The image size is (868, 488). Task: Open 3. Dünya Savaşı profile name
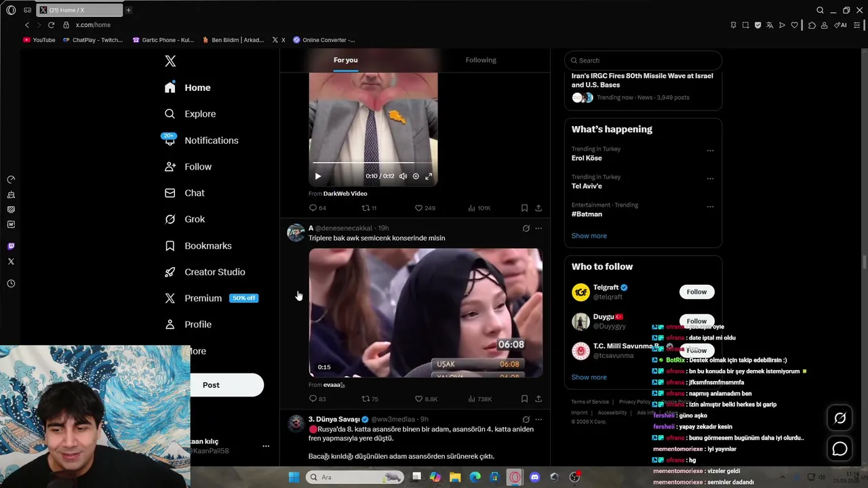tap(334, 420)
